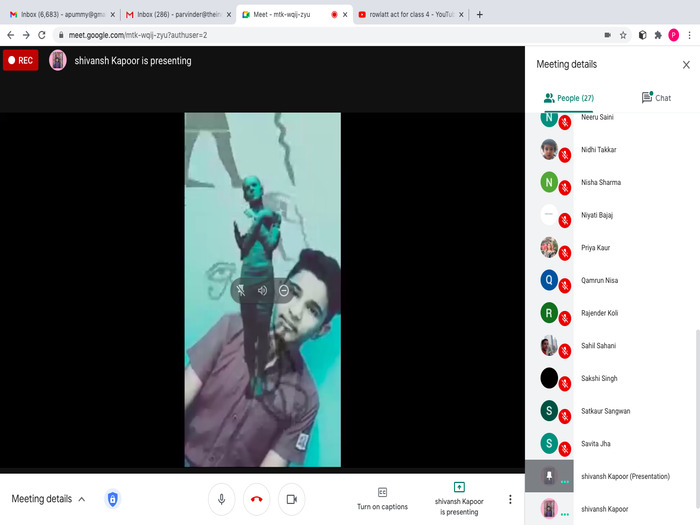Image resolution: width=700 pixels, height=525 pixels.
Task: Open the pink P Chrome profile avatar
Action: pyautogui.click(x=673, y=35)
